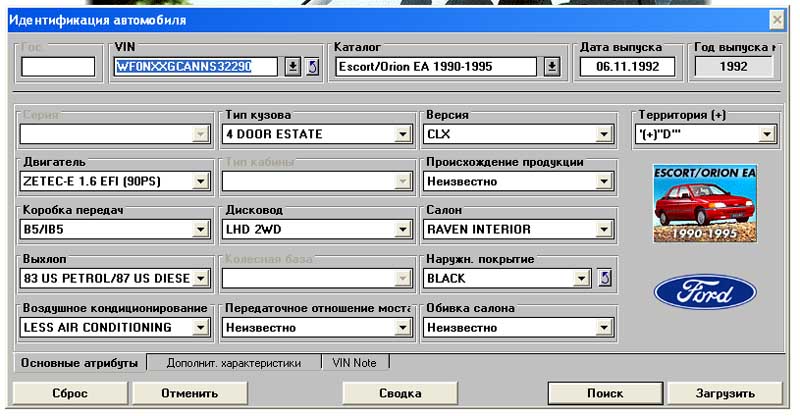Click the ZETEC-E 1.6 EFI (90PS) value
800x416 pixels.
[92, 181]
